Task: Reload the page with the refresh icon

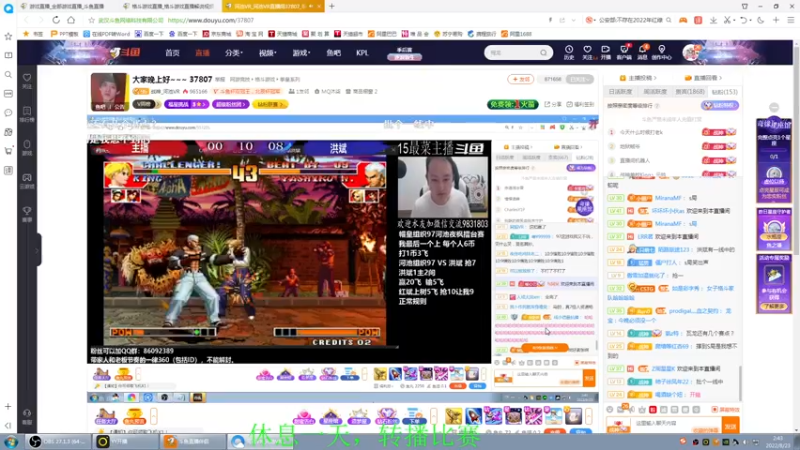Action: pos(56,20)
